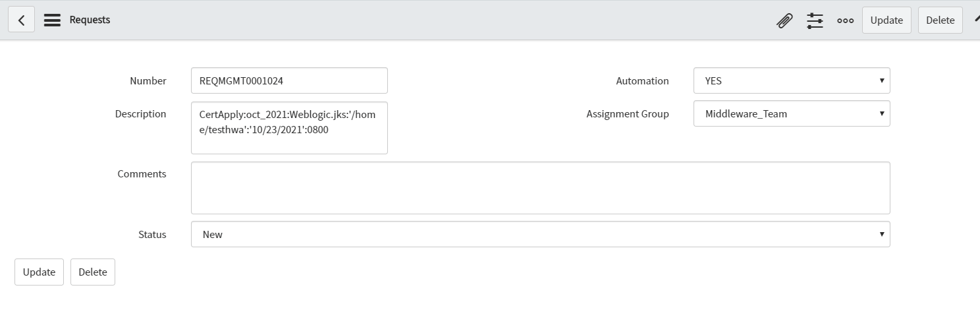Screen dimensions: 980x333
Task: Open the Assignment Group dropdown
Action: click(791, 113)
